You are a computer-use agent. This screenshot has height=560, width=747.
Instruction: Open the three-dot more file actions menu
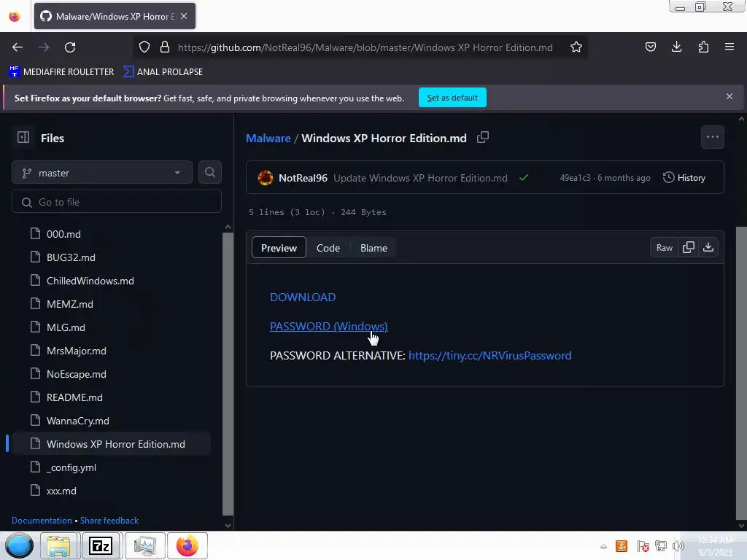(712, 137)
